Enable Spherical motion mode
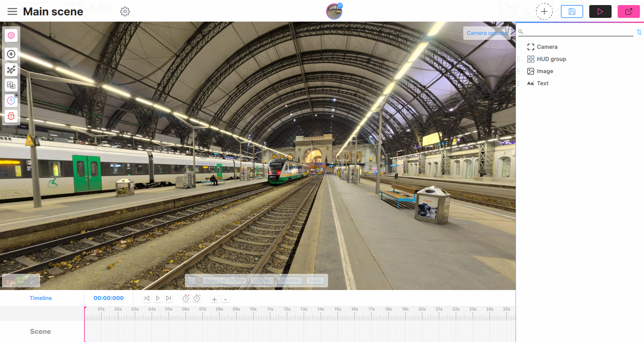Screen dimensions: 644x342 (224, 281)
